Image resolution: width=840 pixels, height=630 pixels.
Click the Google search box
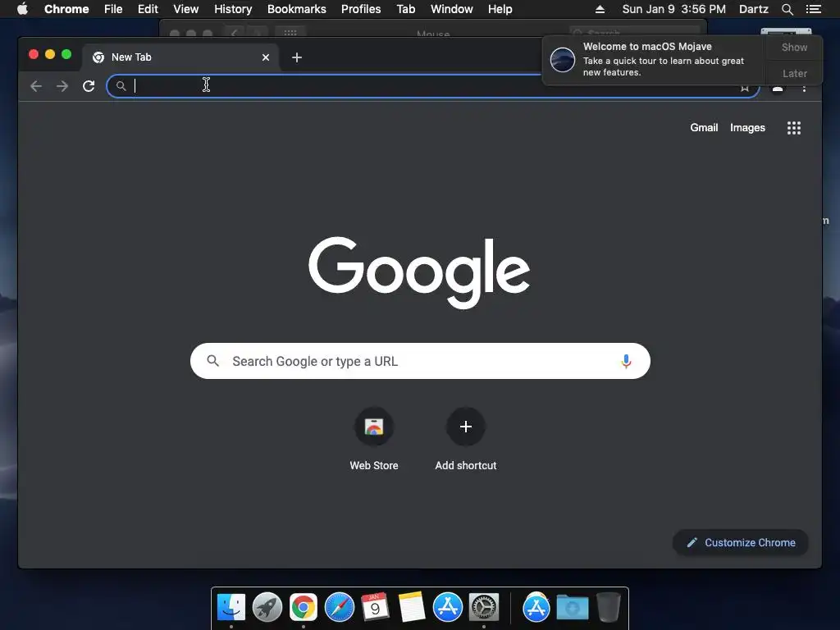420,361
